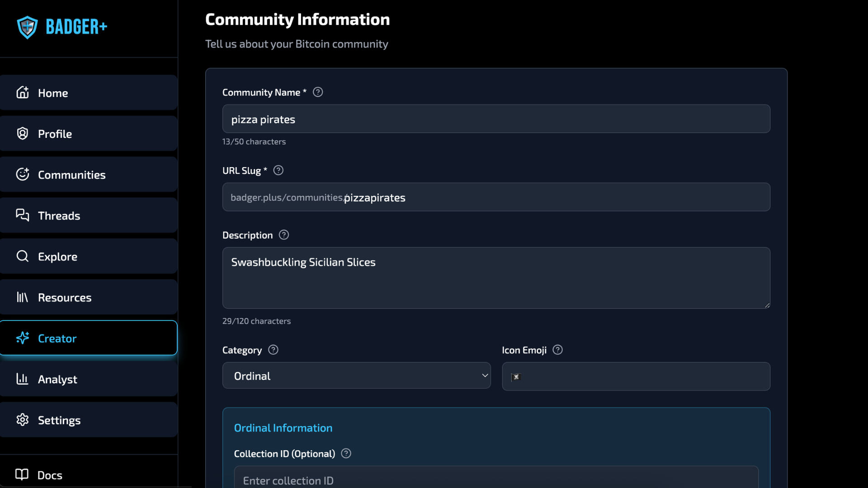Click the Collection ID help icon

[x=346, y=453]
